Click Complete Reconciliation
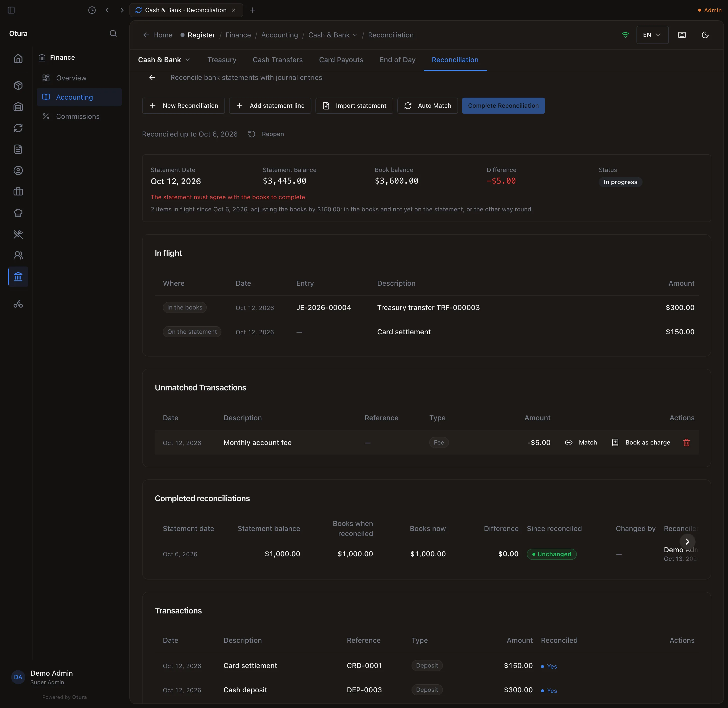The width and height of the screenshot is (728, 708). pos(503,106)
